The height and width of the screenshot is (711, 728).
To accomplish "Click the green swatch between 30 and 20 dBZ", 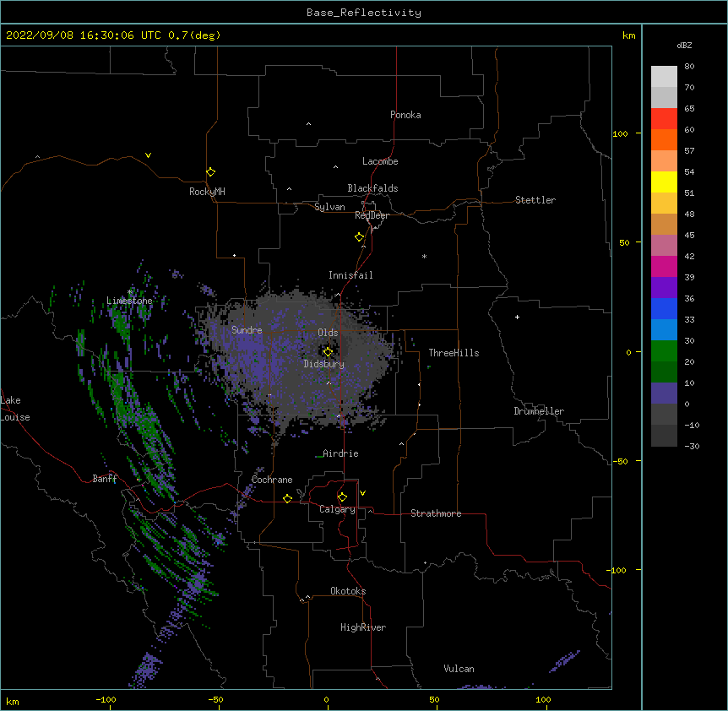I will 664,351.
